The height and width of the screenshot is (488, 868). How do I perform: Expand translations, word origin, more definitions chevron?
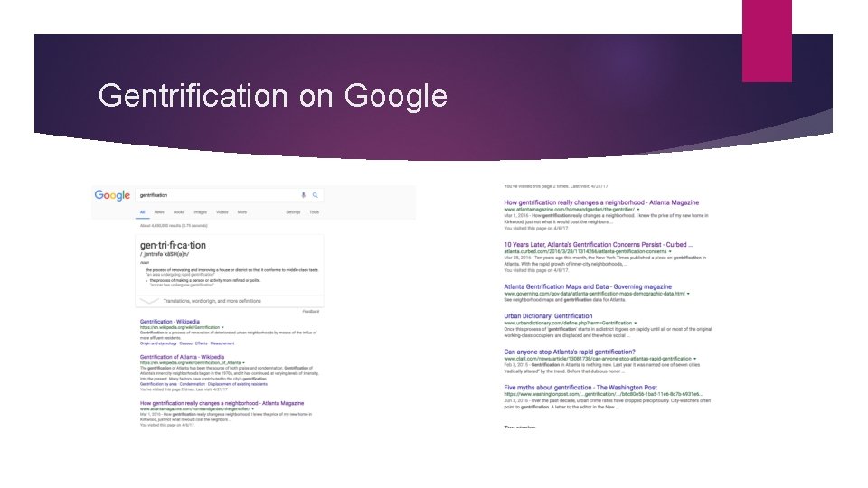(149, 301)
